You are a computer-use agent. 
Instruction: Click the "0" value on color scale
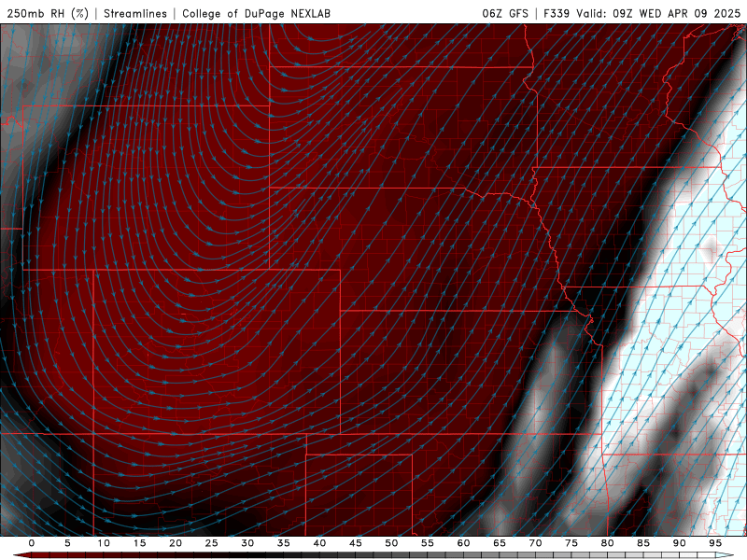32,543
